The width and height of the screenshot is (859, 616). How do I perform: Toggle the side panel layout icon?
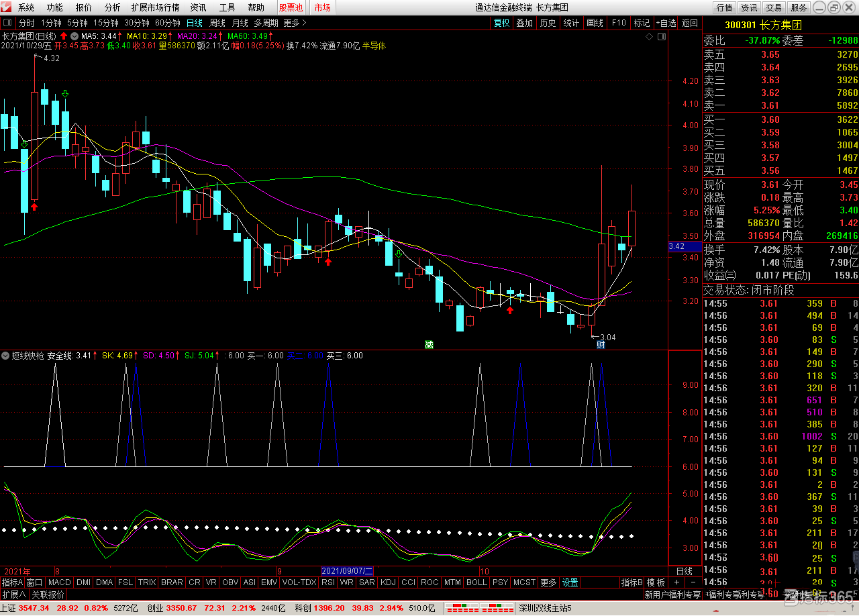[662, 37]
